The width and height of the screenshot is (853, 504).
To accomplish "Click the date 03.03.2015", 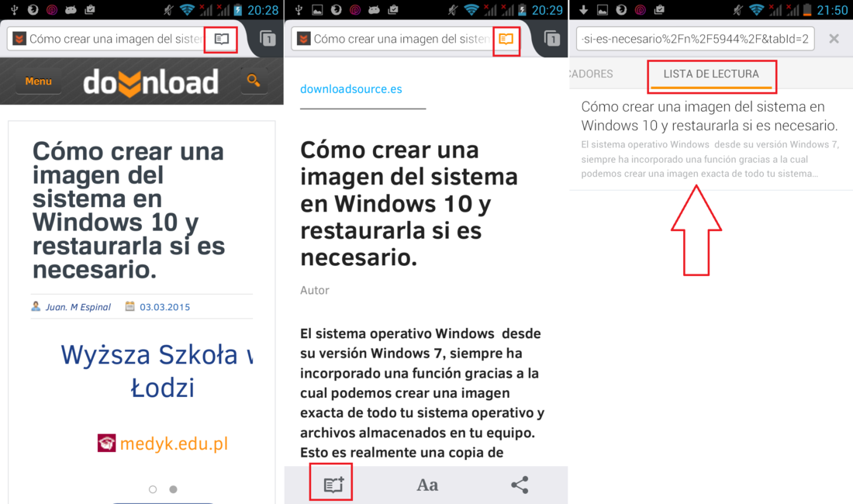I will pyautogui.click(x=165, y=307).
